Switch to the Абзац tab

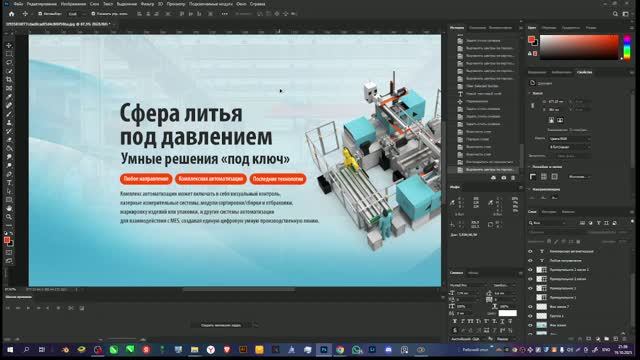[x=473, y=273]
